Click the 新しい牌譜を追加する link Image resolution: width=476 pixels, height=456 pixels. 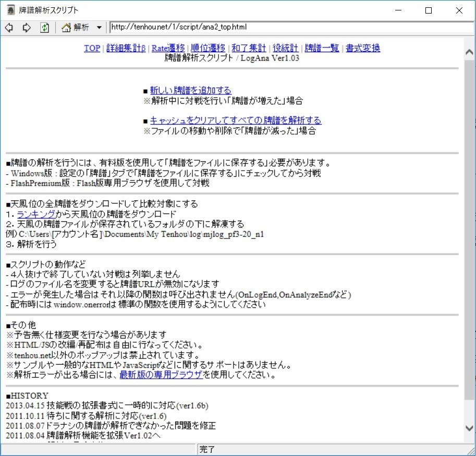tap(190, 90)
